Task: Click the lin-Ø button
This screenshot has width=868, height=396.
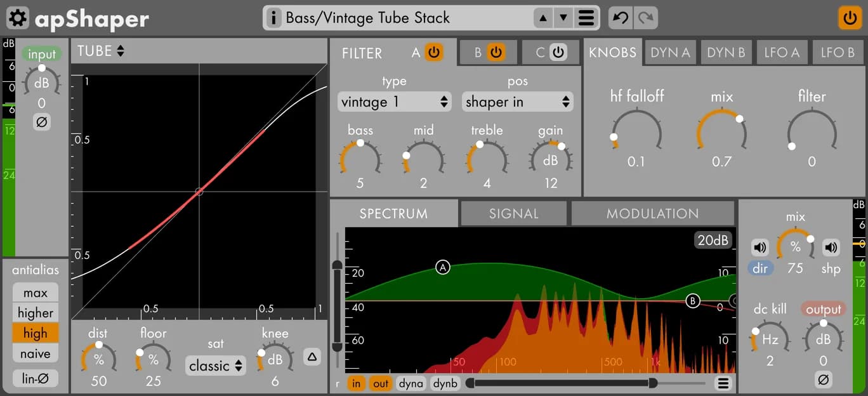Action: [x=36, y=378]
